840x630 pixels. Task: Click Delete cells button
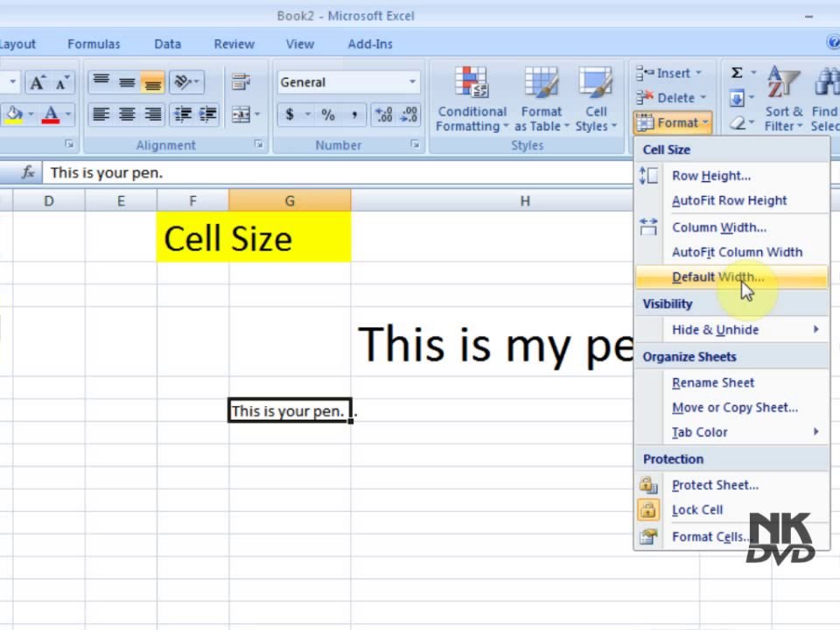671,98
